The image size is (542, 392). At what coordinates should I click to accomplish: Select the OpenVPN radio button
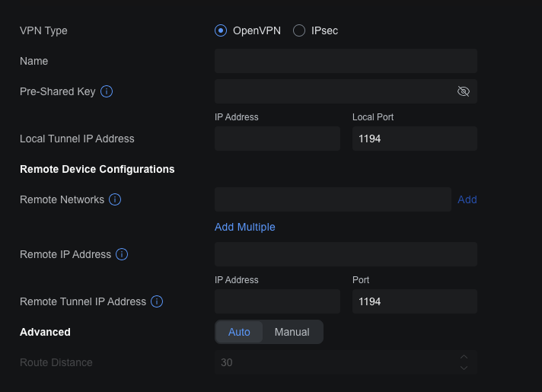click(x=222, y=30)
